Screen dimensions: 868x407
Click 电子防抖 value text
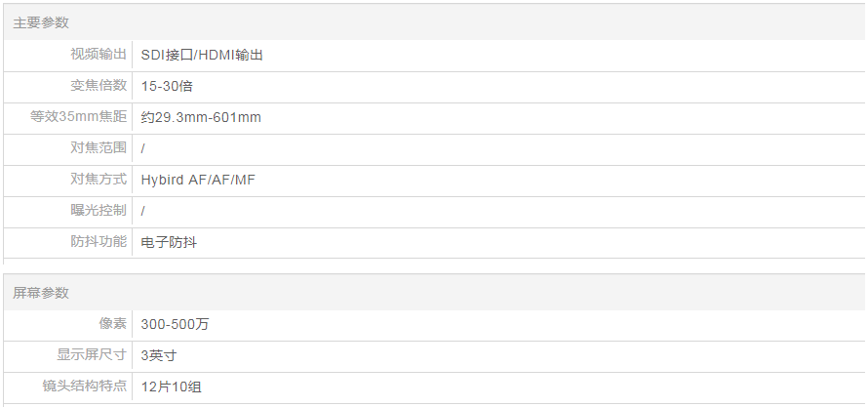[x=169, y=242]
